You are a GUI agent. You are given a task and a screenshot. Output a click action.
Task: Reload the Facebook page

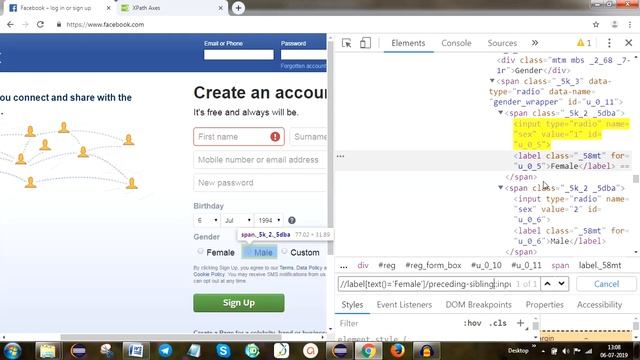(x=40, y=24)
